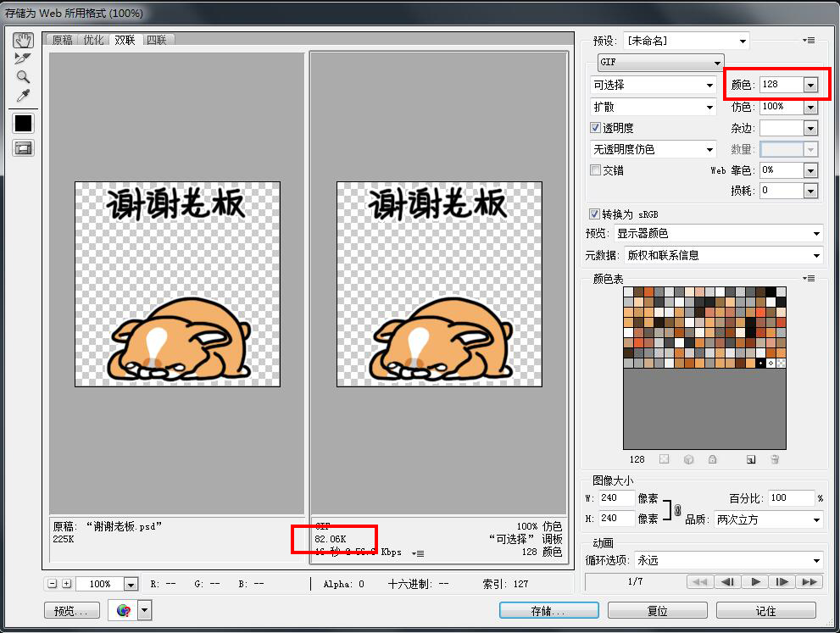Click map selected colors to transparent icon

(x=665, y=459)
